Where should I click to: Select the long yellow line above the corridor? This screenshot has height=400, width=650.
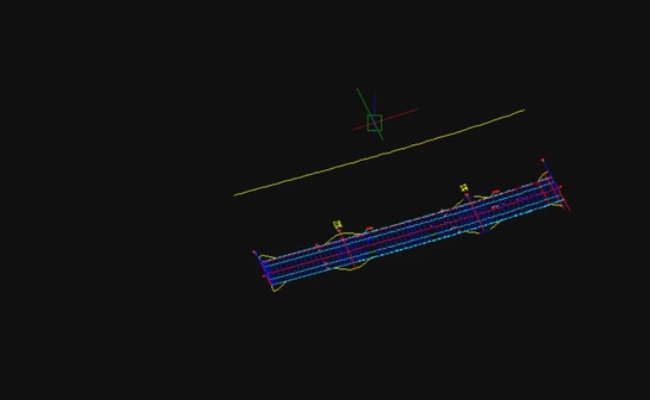click(x=379, y=153)
